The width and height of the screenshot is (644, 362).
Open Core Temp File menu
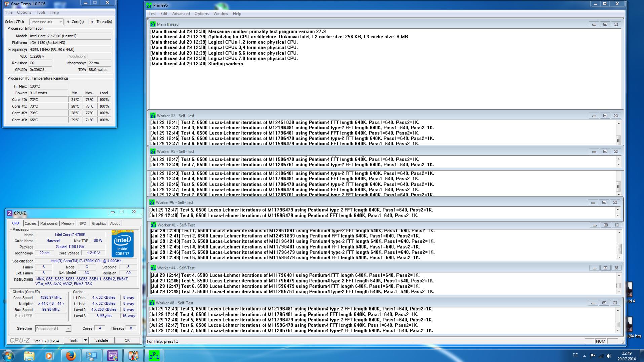pos(9,12)
